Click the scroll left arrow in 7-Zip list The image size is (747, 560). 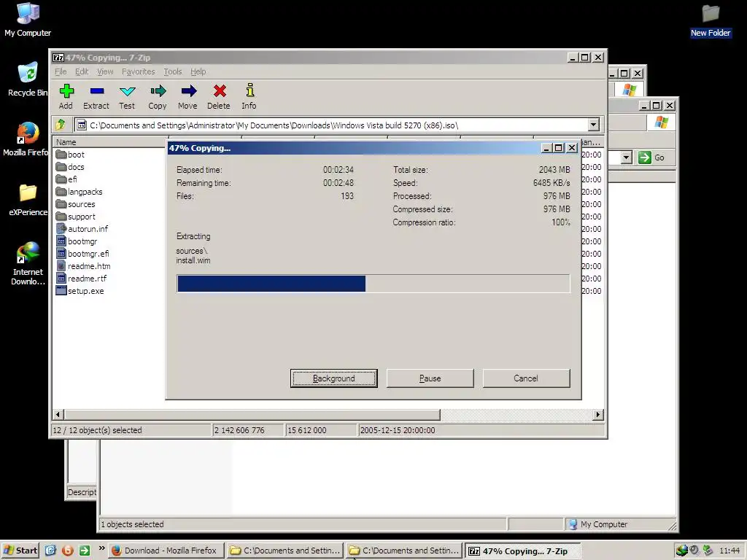point(58,414)
